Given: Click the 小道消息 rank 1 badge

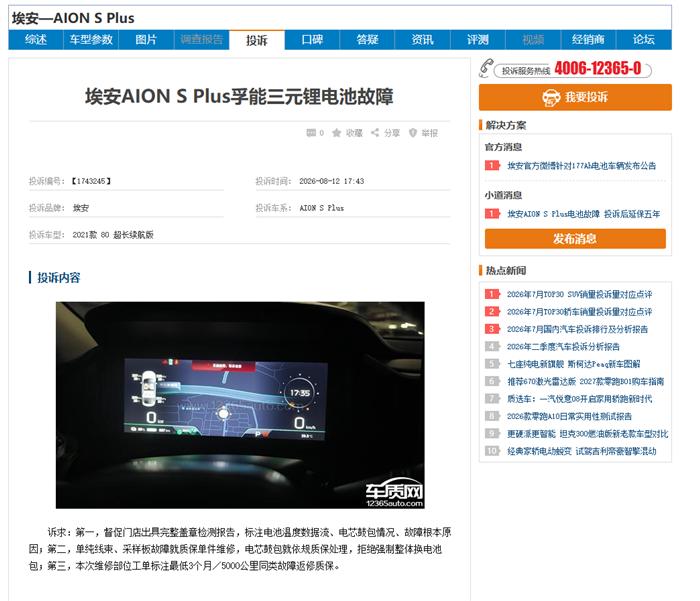Looking at the screenshot, I should [x=492, y=213].
